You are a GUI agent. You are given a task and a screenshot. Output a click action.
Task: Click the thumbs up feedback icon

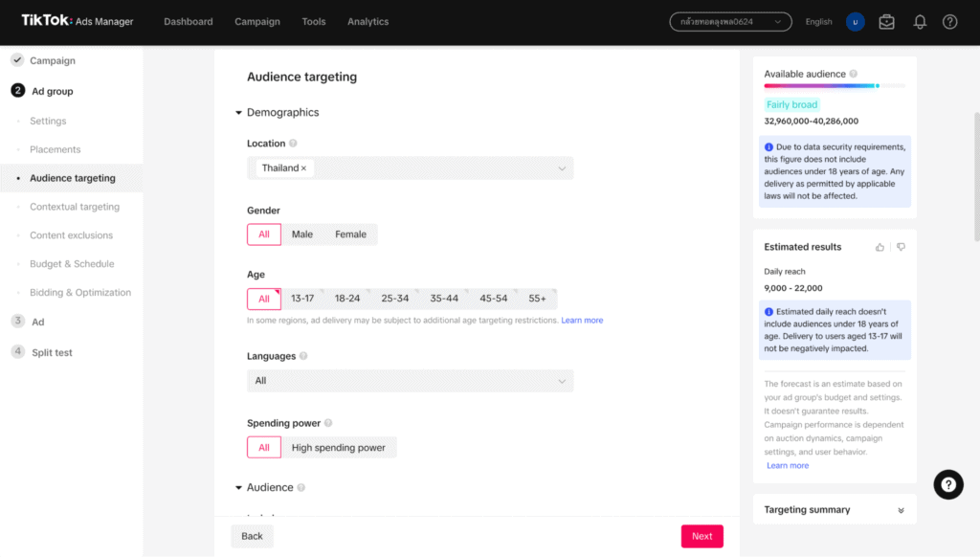(x=880, y=247)
